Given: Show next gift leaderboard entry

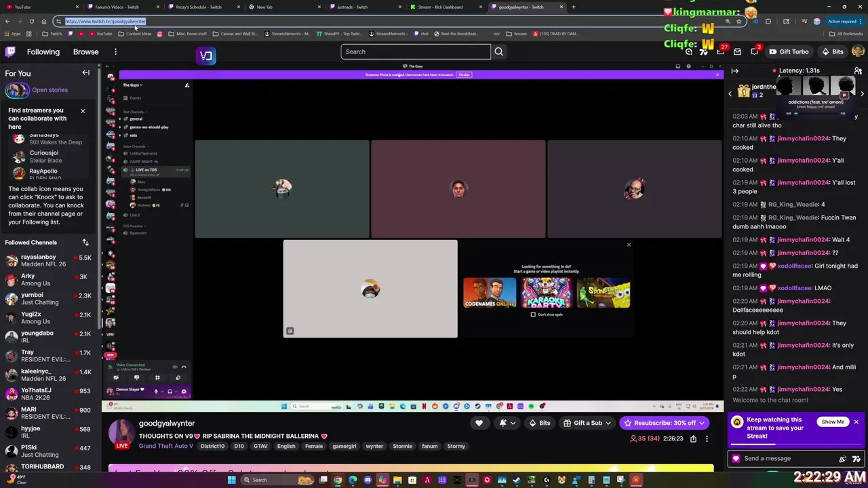Looking at the screenshot, I should (862, 94).
